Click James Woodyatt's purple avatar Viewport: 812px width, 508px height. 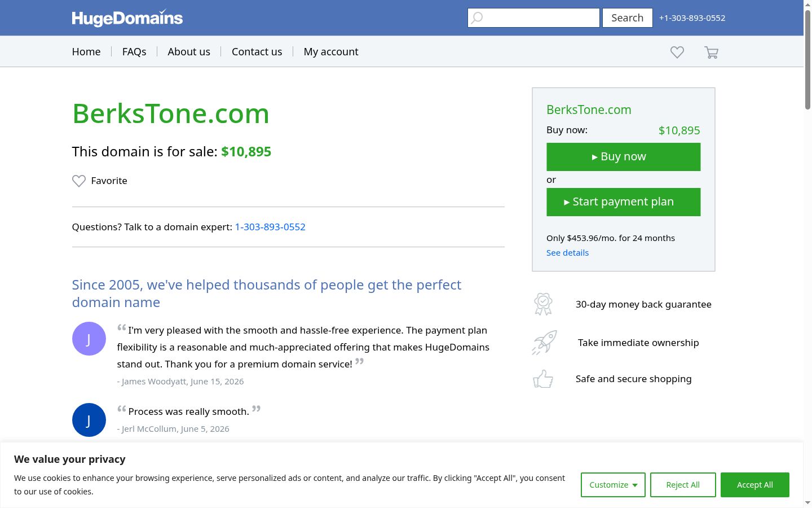(89, 339)
